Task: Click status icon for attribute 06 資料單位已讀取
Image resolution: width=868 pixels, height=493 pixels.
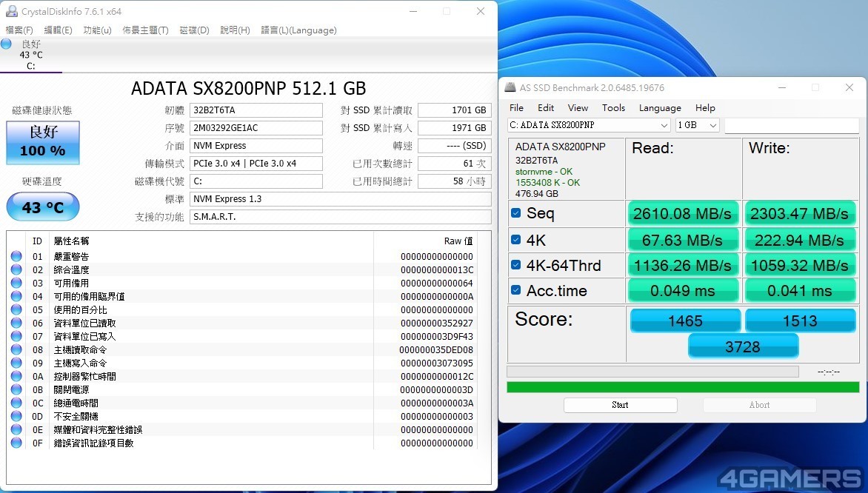Action: pos(16,323)
